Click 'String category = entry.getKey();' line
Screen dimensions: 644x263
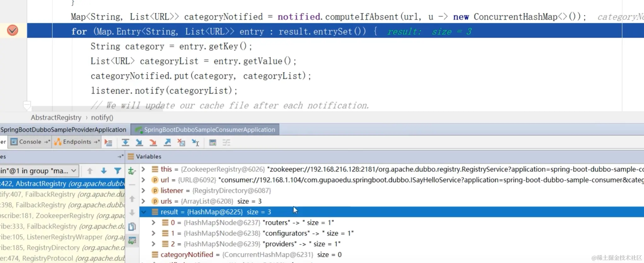171,46
